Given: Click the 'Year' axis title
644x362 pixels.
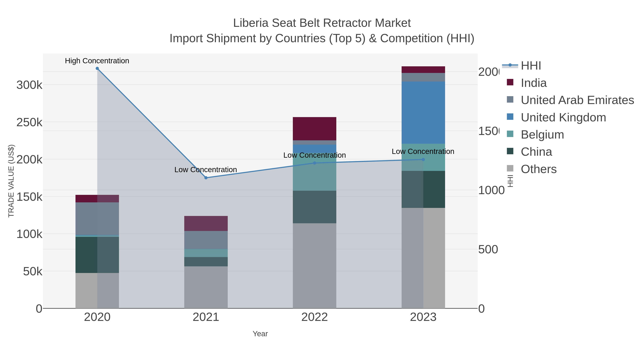Looking at the screenshot, I should point(260,334).
